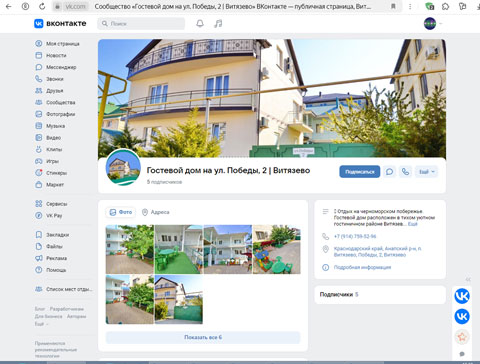Click the Клипы sidebar icon
480x364 pixels.
point(39,149)
